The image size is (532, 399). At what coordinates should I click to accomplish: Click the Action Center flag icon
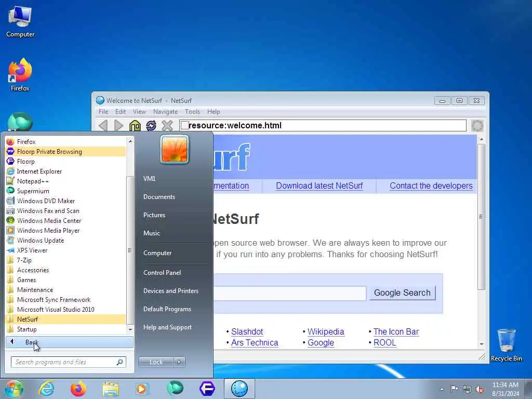[x=454, y=389]
